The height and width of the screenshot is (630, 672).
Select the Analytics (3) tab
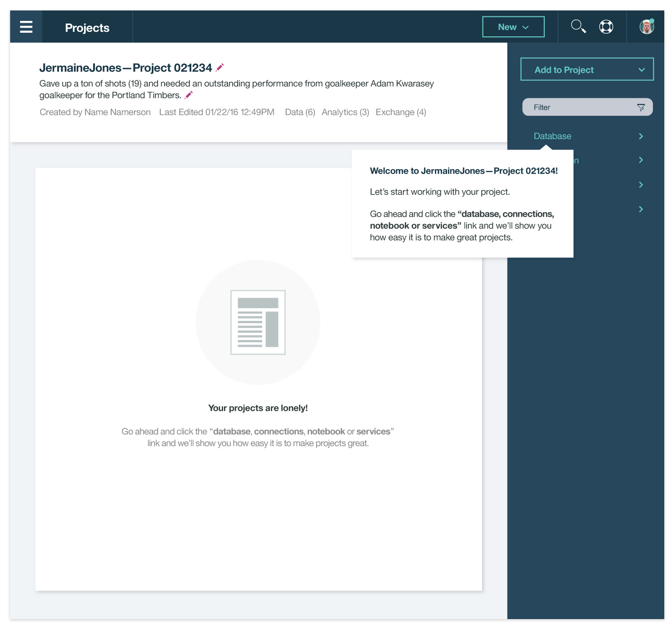[x=345, y=112]
